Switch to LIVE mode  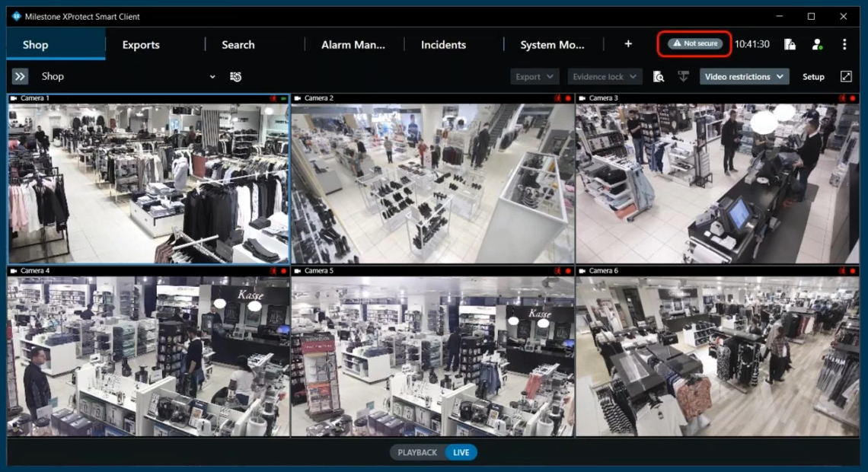click(x=461, y=452)
